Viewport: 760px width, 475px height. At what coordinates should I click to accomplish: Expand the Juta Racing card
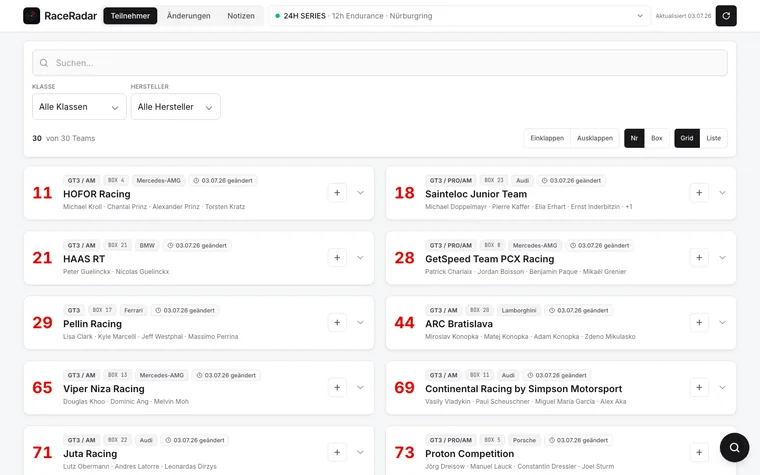(360, 452)
